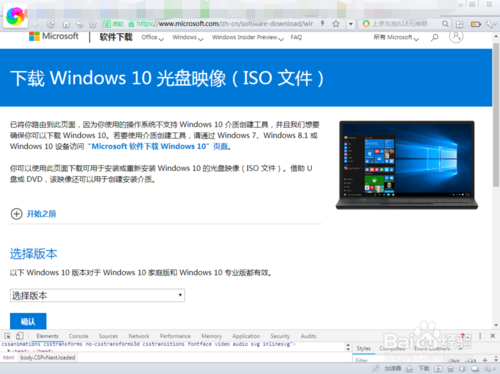Click the Microsoft logo

pos(54,36)
